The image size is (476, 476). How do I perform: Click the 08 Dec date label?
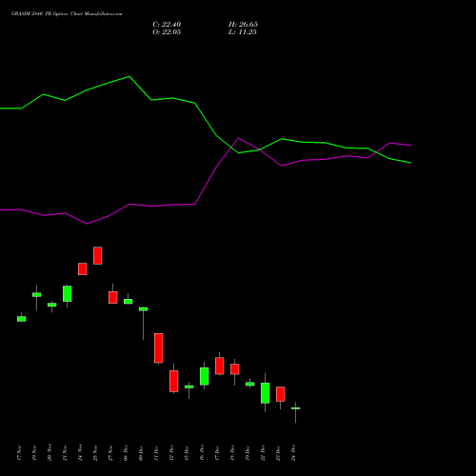(126, 453)
